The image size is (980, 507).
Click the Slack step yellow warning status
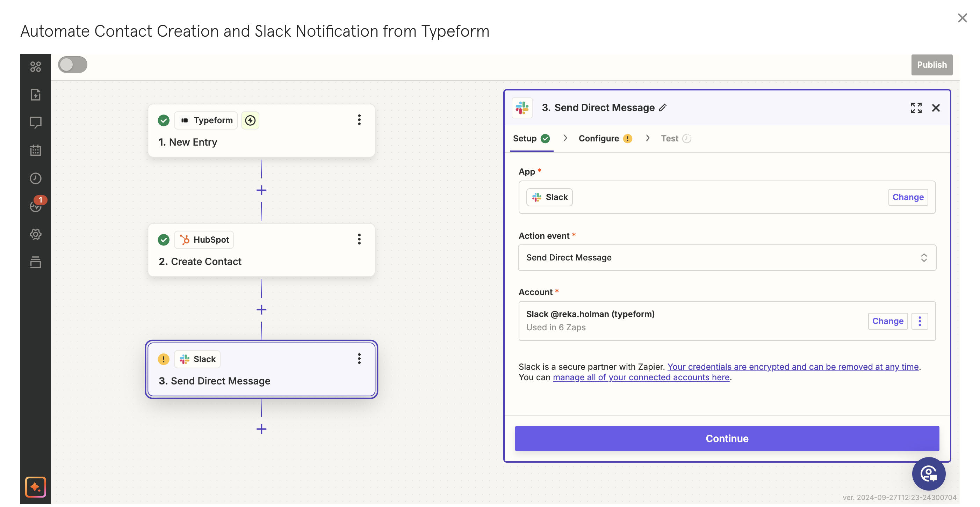164,359
